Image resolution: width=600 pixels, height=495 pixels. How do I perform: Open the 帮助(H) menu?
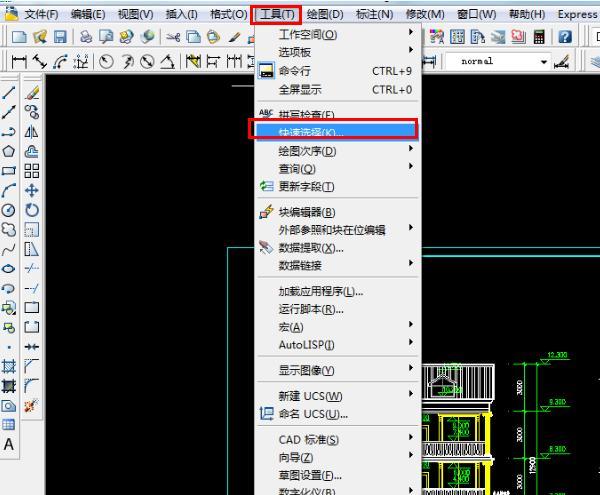[527, 15]
